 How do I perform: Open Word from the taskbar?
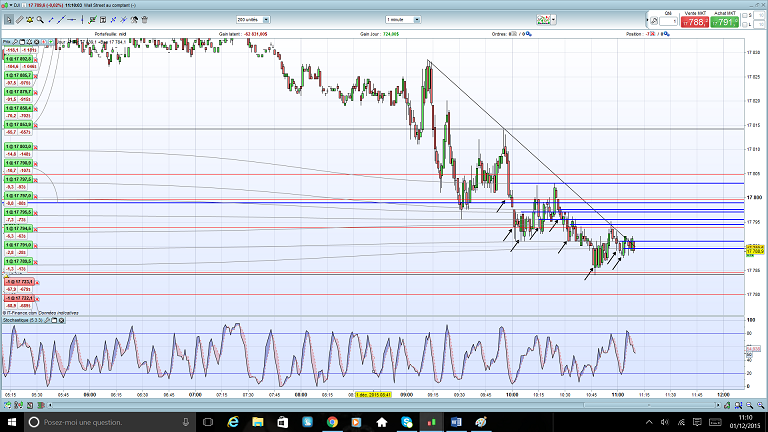coord(456,422)
